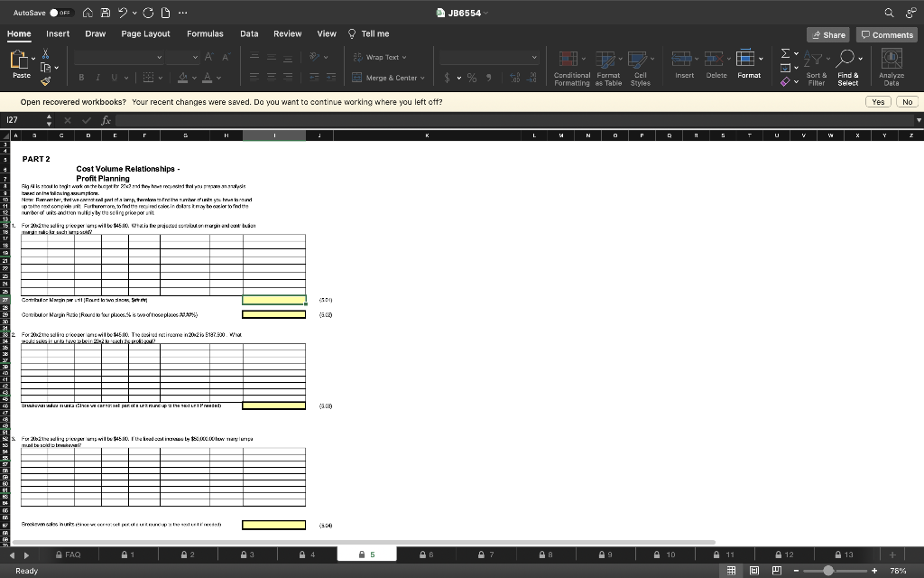Open the JB6554 title dropdown

(x=486, y=13)
